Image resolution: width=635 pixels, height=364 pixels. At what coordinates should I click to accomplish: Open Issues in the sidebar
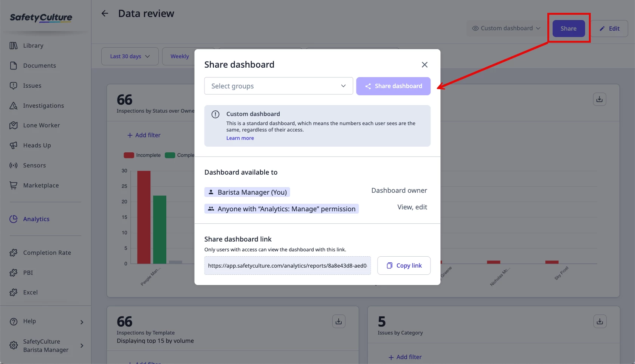(x=32, y=85)
